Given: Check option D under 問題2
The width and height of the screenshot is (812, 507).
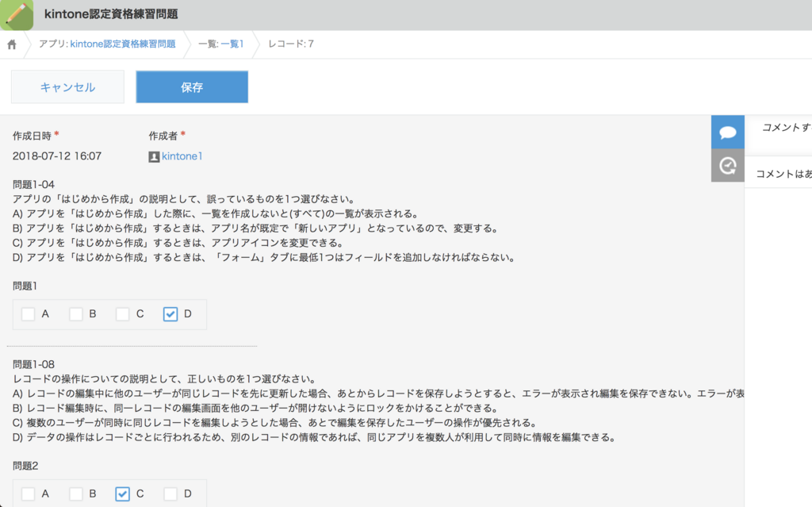Looking at the screenshot, I should point(170,494).
